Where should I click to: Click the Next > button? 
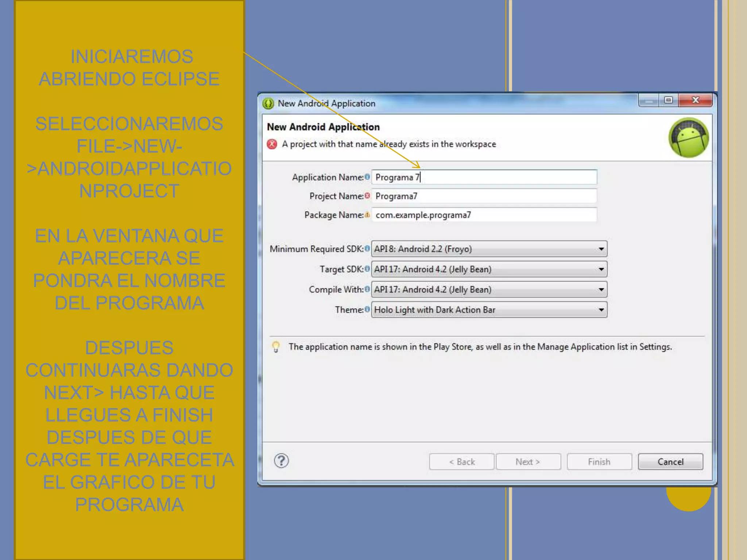tap(528, 462)
